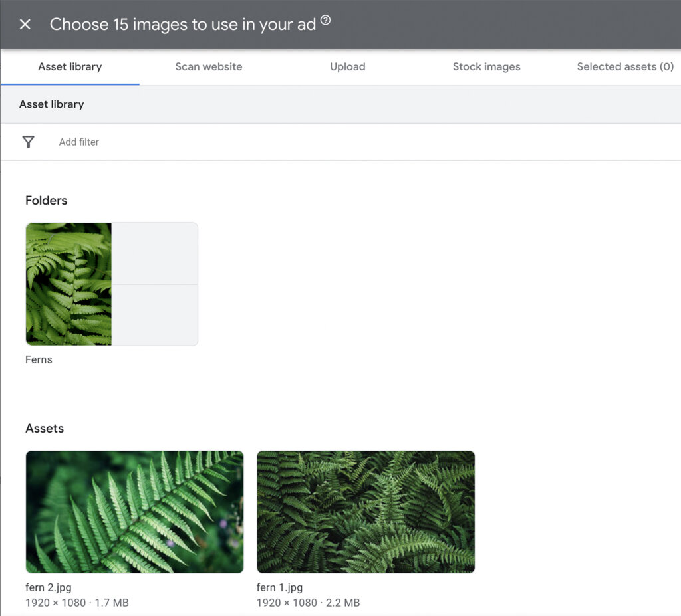Click the filter funnel icon
This screenshot has height=616, width=681.
[x=27, y=142]
